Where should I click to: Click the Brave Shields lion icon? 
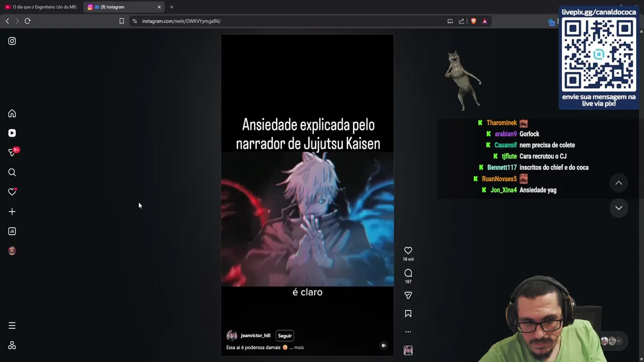[473, 21]
